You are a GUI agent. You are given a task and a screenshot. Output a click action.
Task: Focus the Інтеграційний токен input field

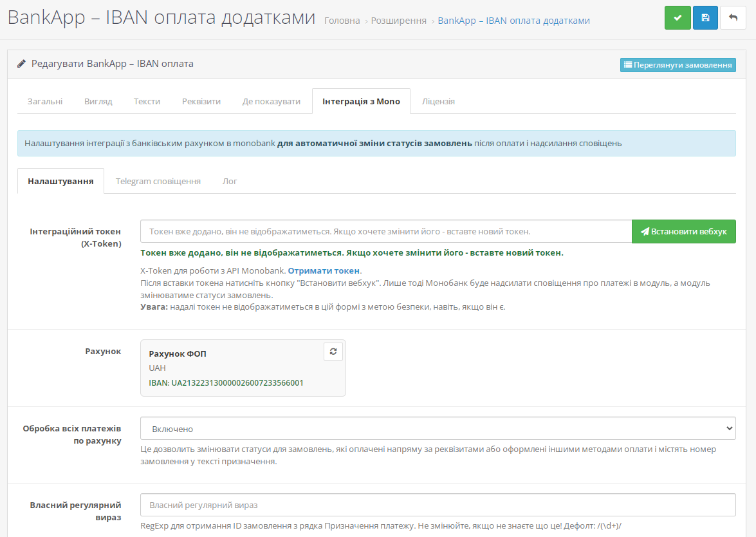[386, 232]
